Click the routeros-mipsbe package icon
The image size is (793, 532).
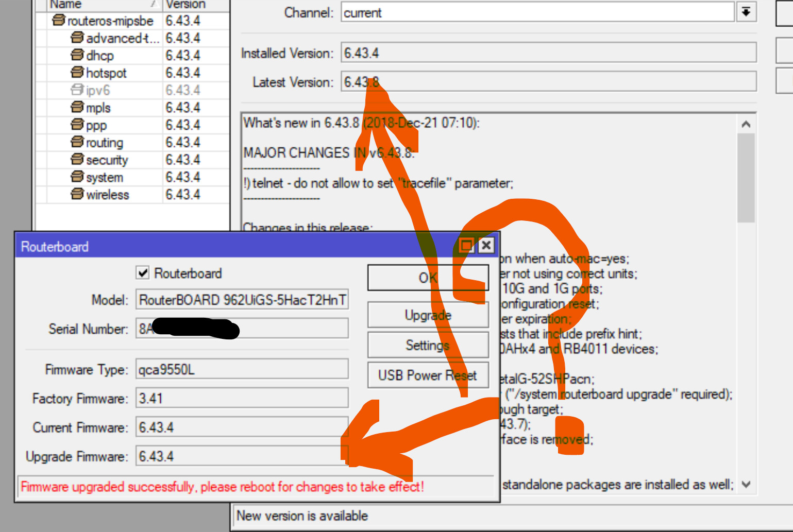[x=59, y=21]
